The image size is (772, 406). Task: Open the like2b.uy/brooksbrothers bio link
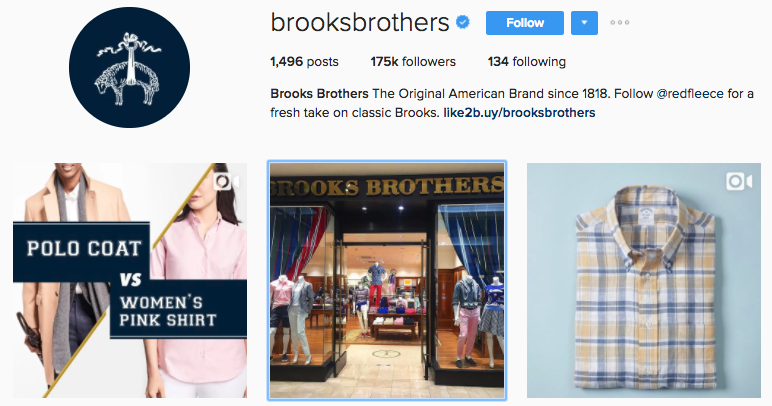click(x=519, y=113)
